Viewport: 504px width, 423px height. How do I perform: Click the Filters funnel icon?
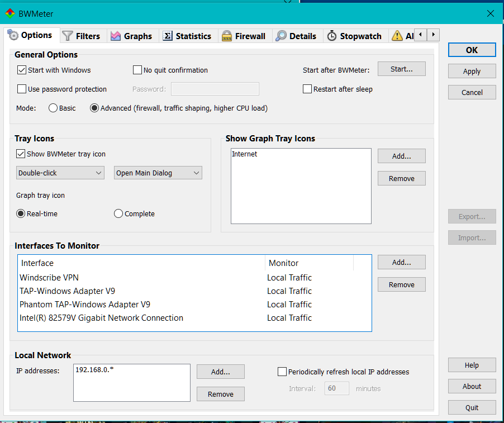[x=68, y=36]
